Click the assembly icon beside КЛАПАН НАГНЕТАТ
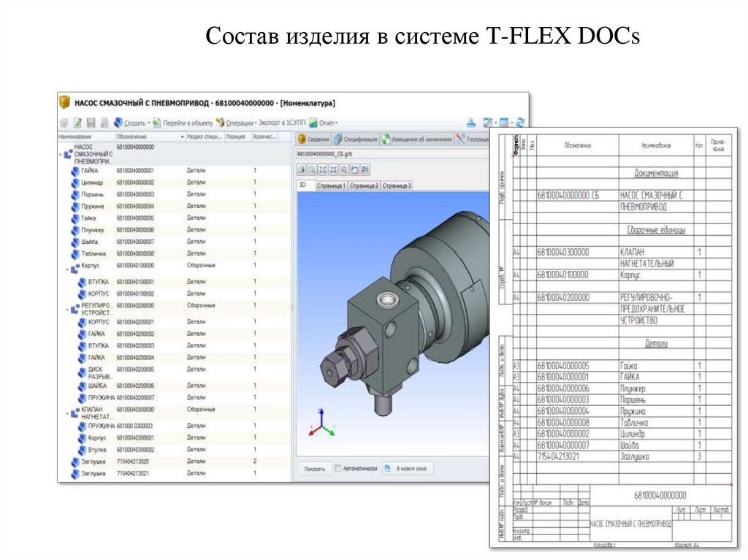The image size is (748, 560). tap(75, 413)
